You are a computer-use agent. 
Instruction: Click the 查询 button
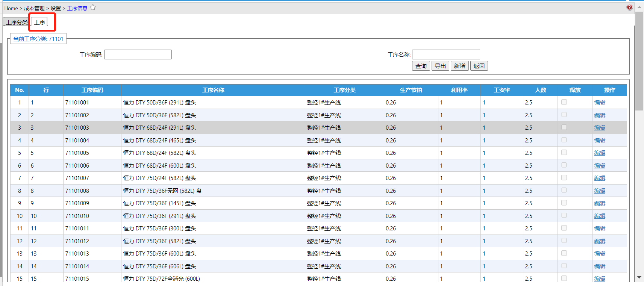coord(421,66)
